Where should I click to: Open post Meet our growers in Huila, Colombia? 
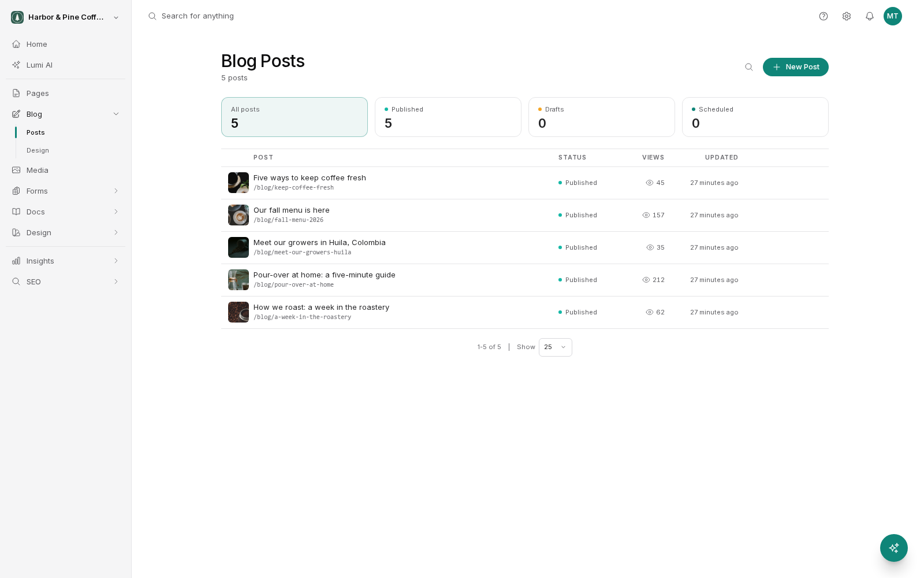[x=319, y=243]
